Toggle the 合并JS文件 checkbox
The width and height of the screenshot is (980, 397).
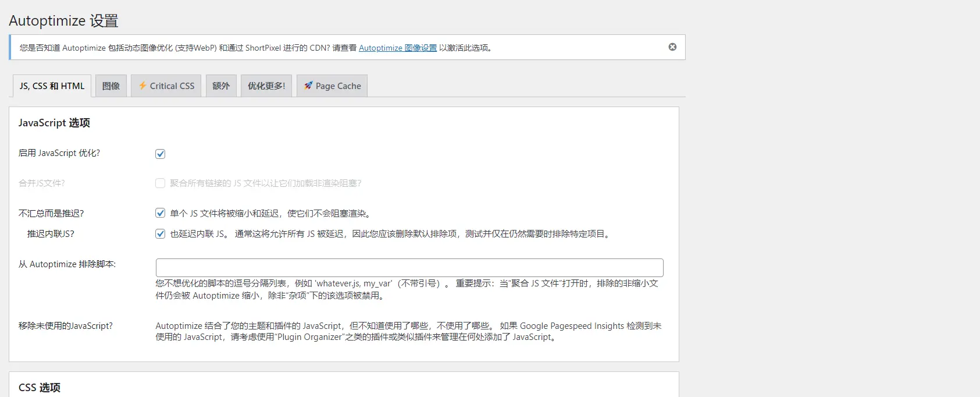pyautogui.click(x=161, y=183)
